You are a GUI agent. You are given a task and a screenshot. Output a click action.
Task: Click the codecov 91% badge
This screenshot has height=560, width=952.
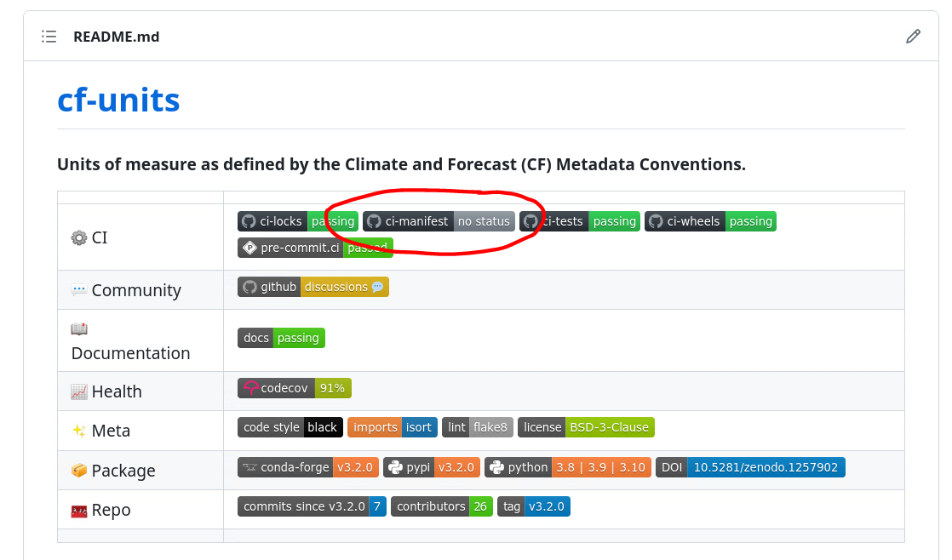[x=294, y=388]
